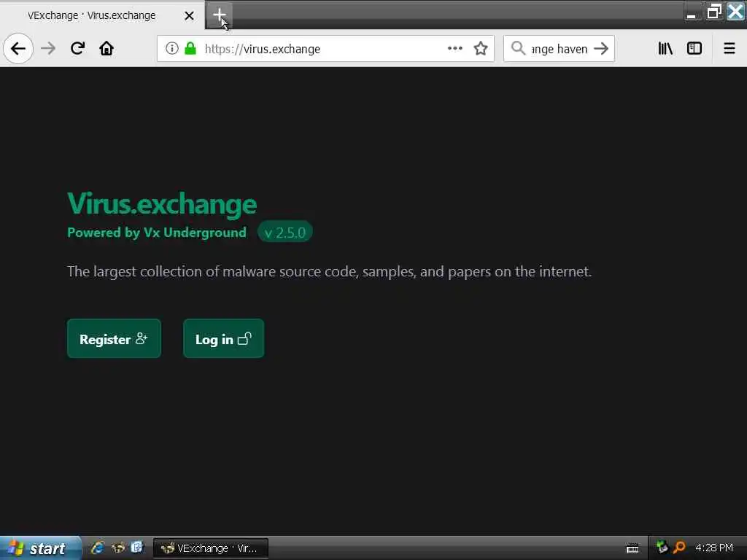Click the search box with 'nge haven'
Viewport: 747px width, 560px height.
(559, 49)
